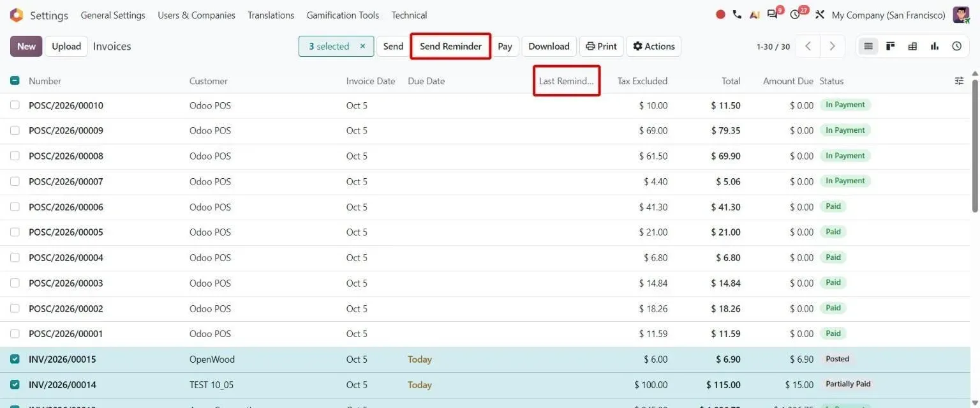
Task: Sort by the Due Date column header
Action: point(426,81)
